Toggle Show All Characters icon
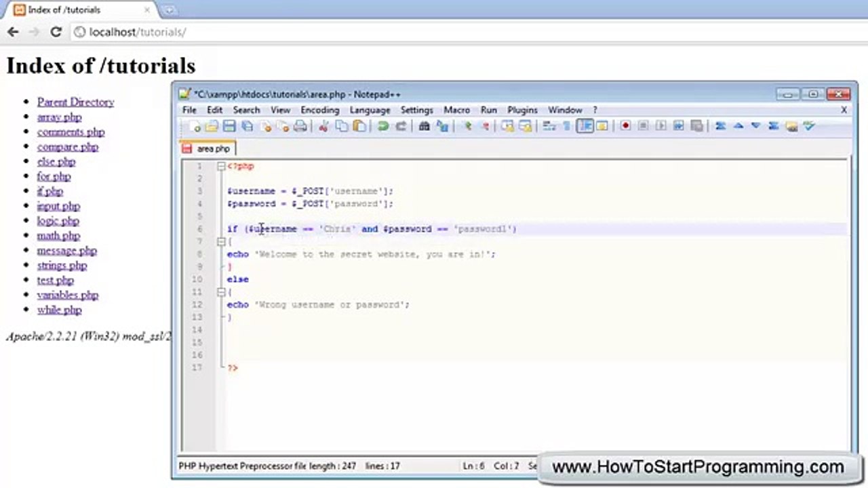 point(567,126)
